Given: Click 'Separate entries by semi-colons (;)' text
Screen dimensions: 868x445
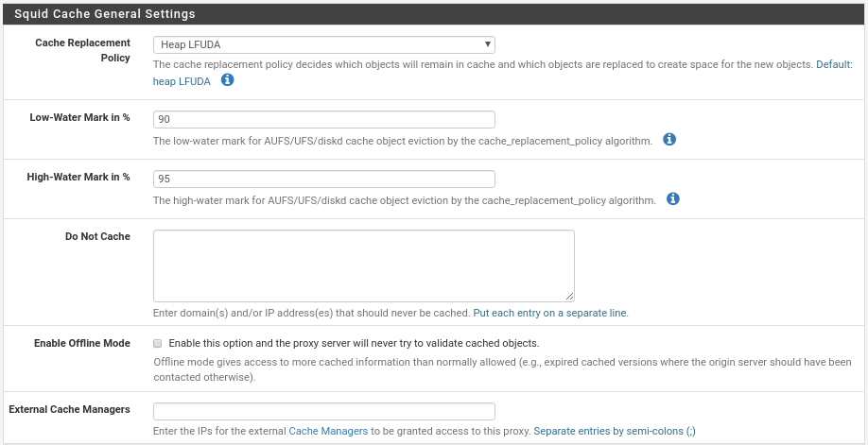Looking at the screenshot, I should click(615, 431).
